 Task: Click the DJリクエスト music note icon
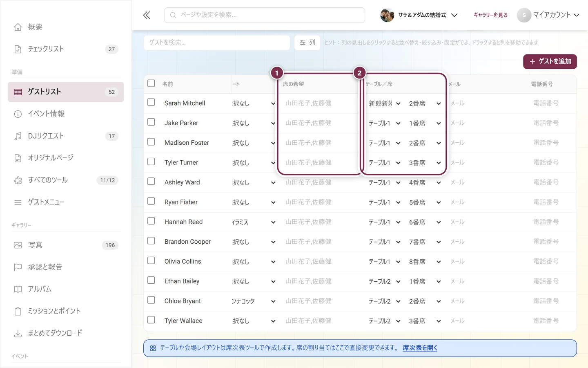click(x=18, y=136)
